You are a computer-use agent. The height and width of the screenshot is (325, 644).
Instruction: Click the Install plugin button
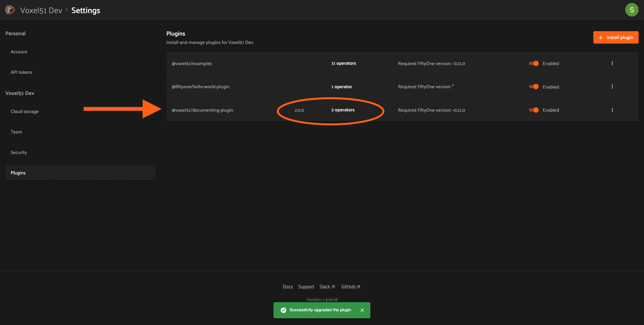[x=615, y=37]
